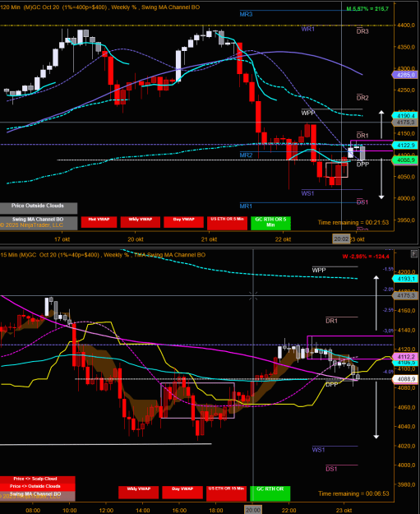Click the green GC RTH OR 5 Min box
Image resolution: width=420 pixels, height=514 pixels.
click(x=270, y=223)
